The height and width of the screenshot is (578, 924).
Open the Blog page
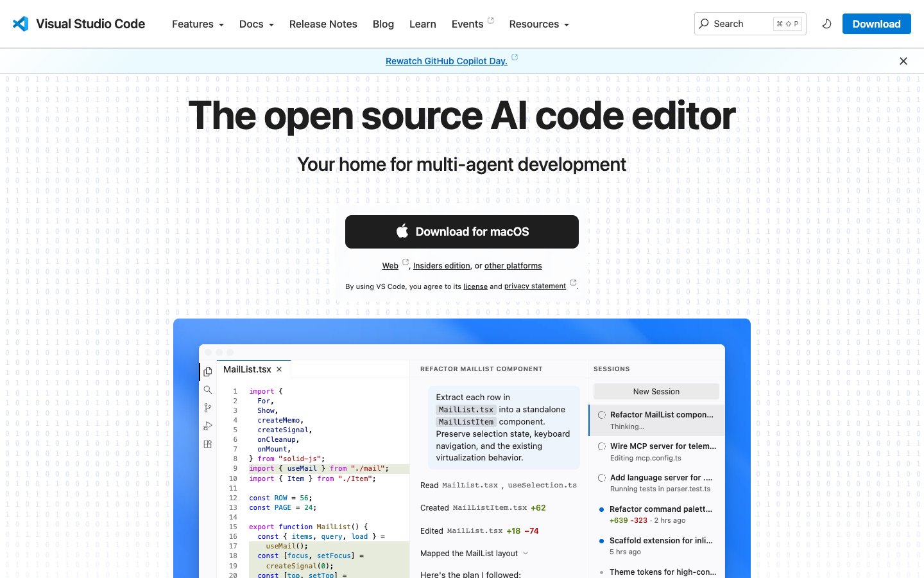pyautogui.click(x=383, y=24)
